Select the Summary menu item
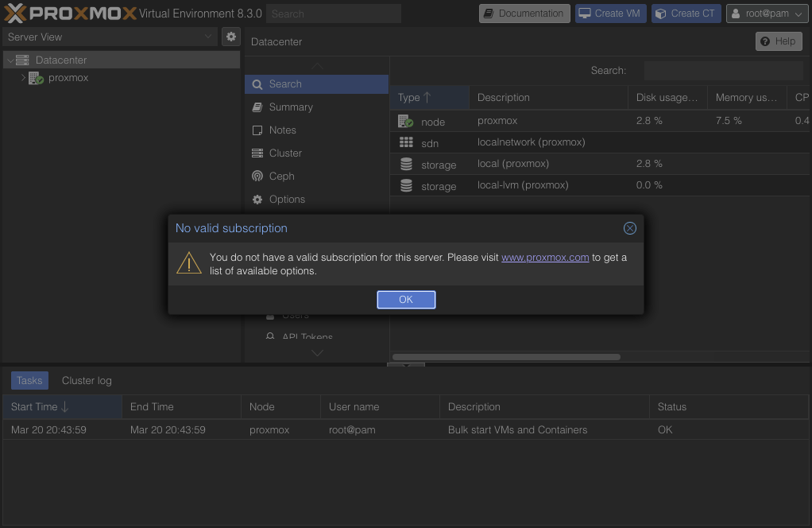Image resolution: width=812 pixels, height=528 pixels. [x=291, y=107]
